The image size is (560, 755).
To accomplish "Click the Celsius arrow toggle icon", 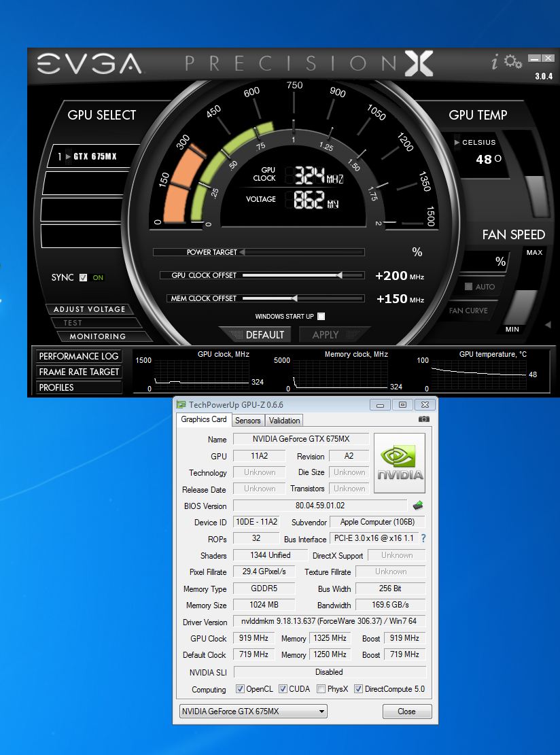I will point(457,143).
